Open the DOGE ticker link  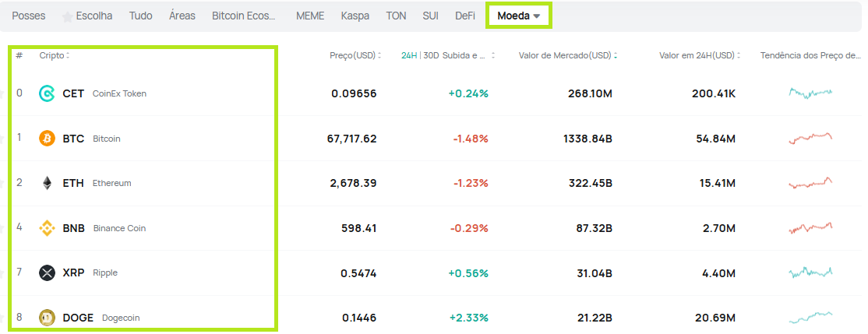[x=78, y=318]
